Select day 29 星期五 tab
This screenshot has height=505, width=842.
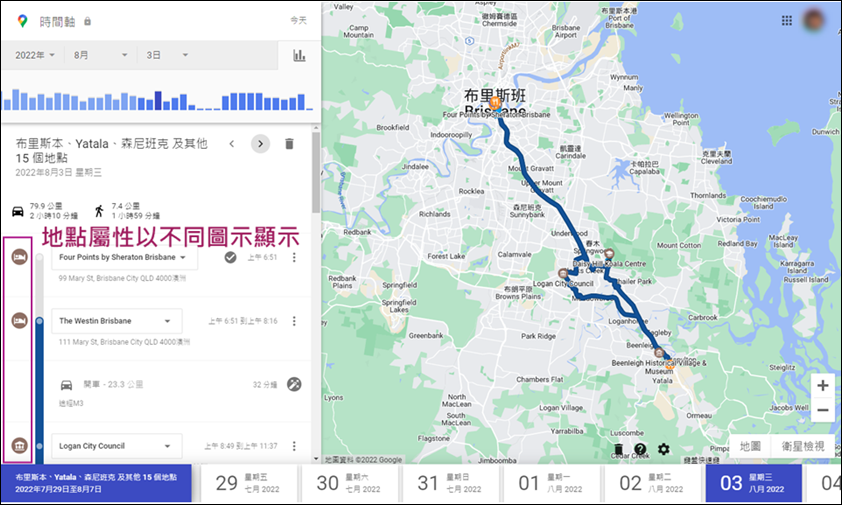coord(248,483)
